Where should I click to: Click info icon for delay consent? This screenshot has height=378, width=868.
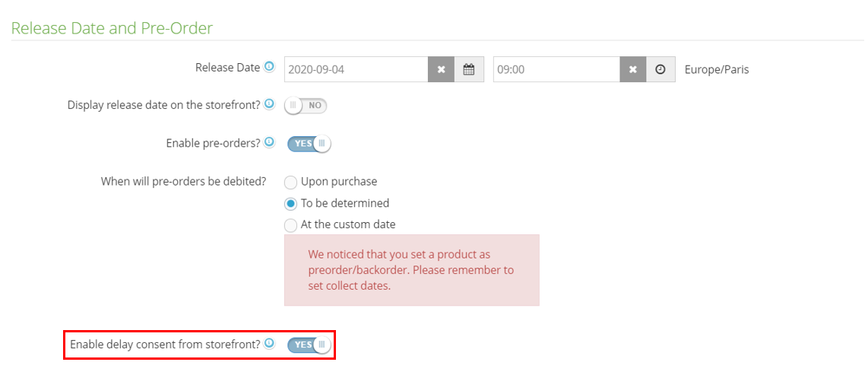pyautogui.click(x=269, y=344)
